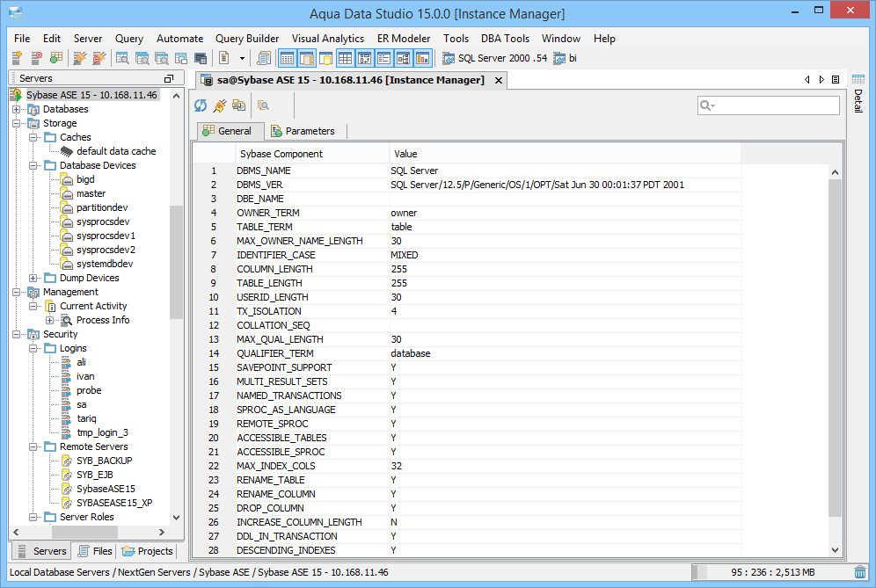Open the Visual Analytics menu
The height and width of the screenshot is (588, 876).
328,39
